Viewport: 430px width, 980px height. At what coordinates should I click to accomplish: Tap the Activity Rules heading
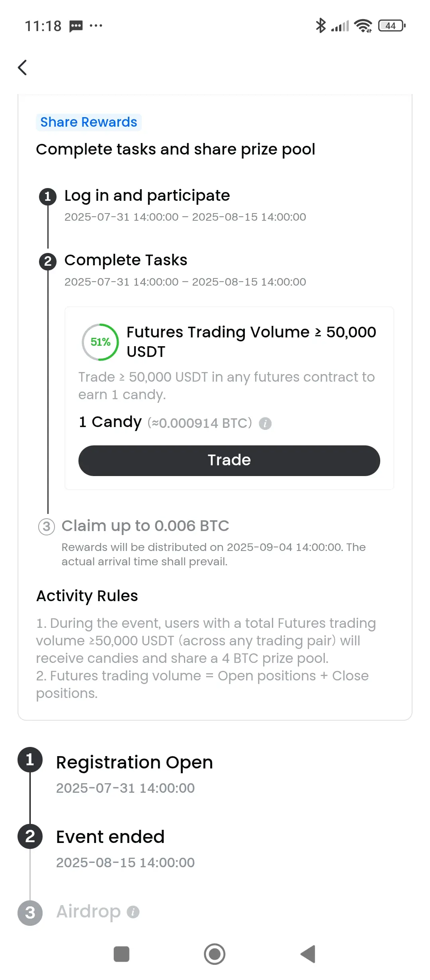coord(87,596)
